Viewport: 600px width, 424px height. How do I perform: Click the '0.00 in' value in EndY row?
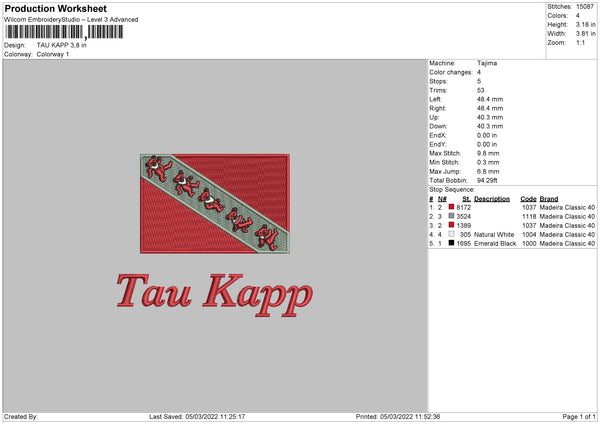coord(487,144)
